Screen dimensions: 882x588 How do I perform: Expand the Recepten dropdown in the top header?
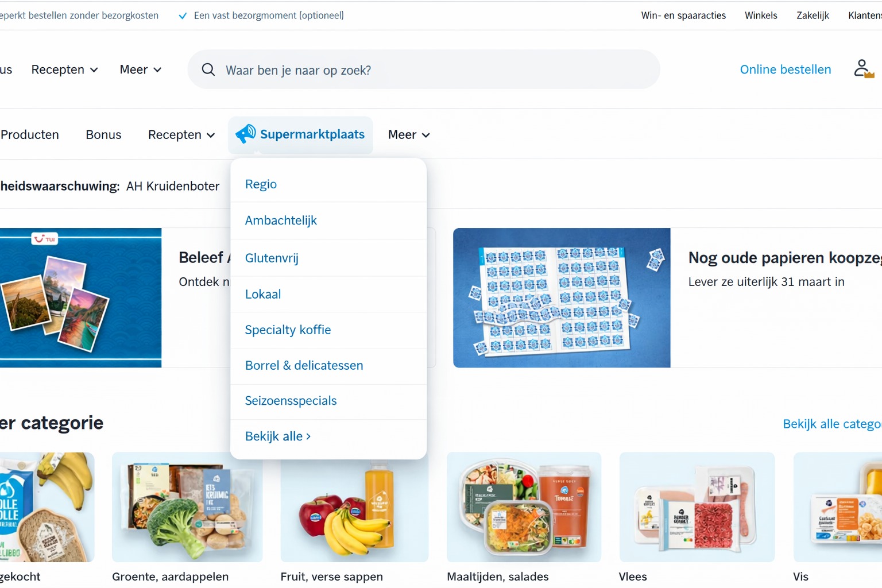coord(65,69)
